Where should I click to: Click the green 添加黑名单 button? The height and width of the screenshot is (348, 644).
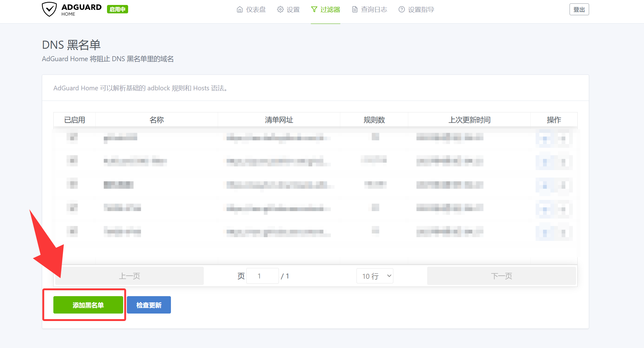tap(88, 305)
